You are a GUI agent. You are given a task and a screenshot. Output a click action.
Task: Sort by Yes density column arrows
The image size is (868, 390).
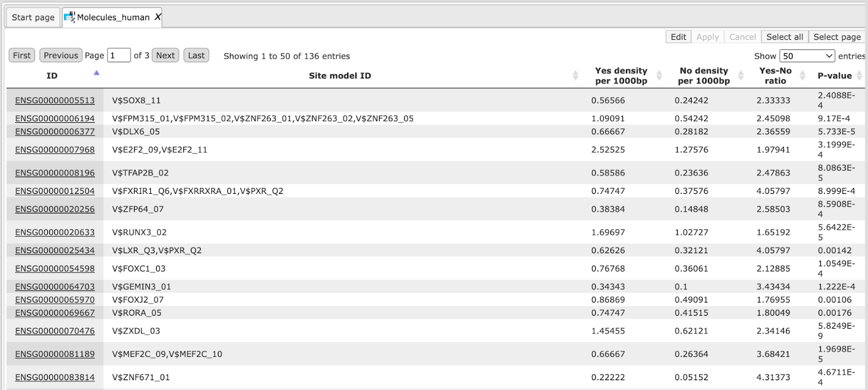(x=660, y=76)
